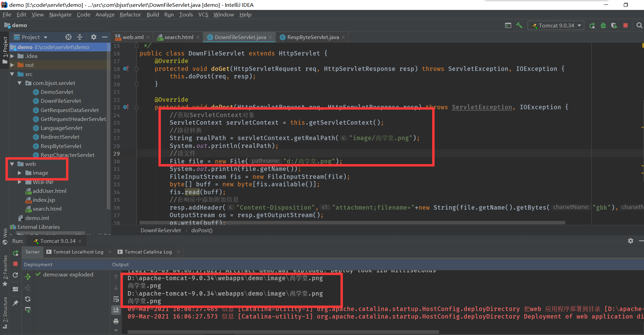Click the Build project hammer icon
This screenshot has width=644, height=335.
519,25
